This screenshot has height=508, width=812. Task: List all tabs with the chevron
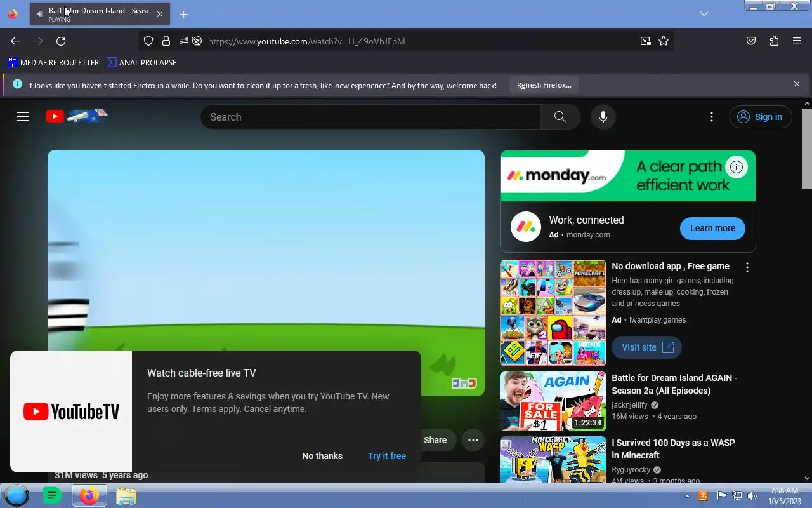pos(704,14)
